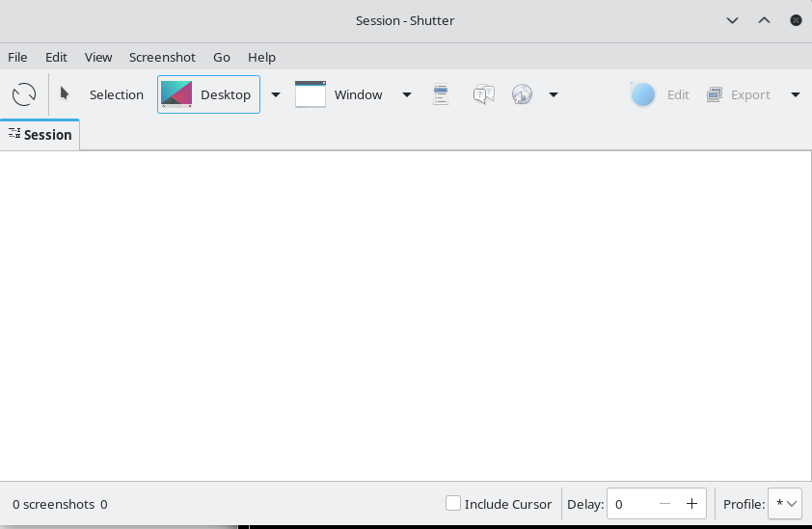Click the Redo screenshot refresh icon
Viewport: 812px width, 529px height.
(x=24, y=94)
